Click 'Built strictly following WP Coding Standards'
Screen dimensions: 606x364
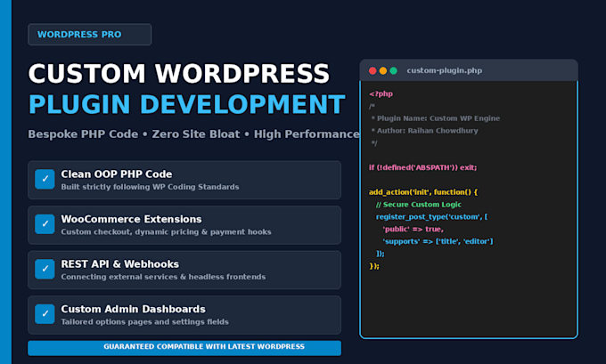point(150,187)
